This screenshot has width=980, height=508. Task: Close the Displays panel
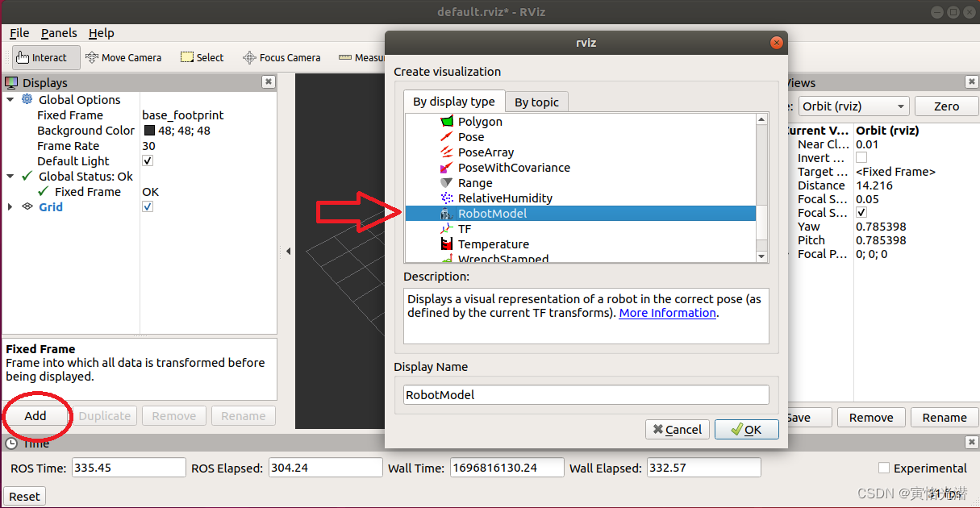[x=269, y=82]
